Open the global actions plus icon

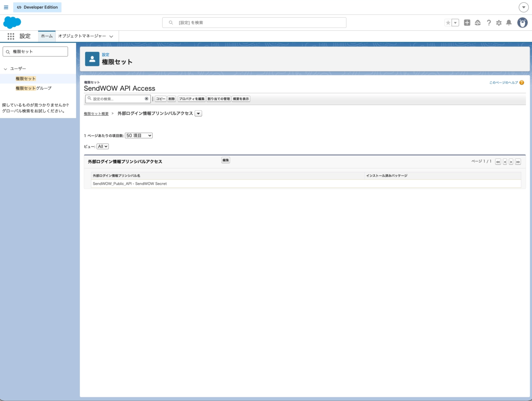click(x=467, y=22)
